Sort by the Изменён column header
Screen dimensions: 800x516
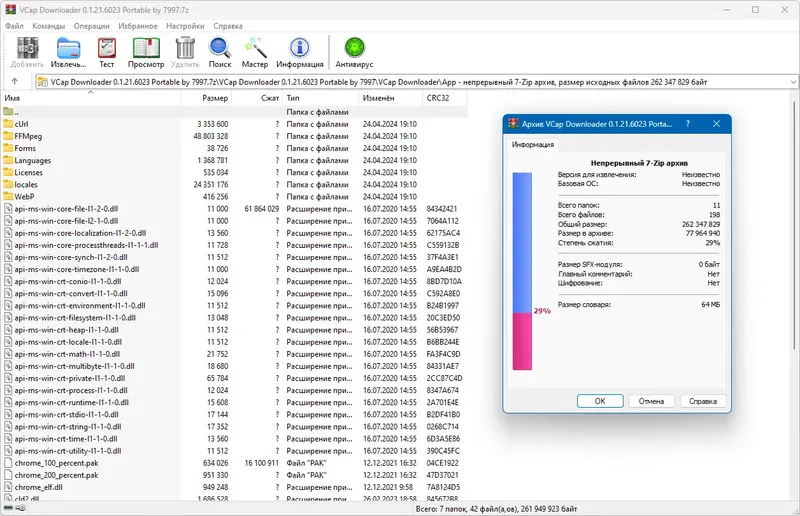[x=391, y=98]
